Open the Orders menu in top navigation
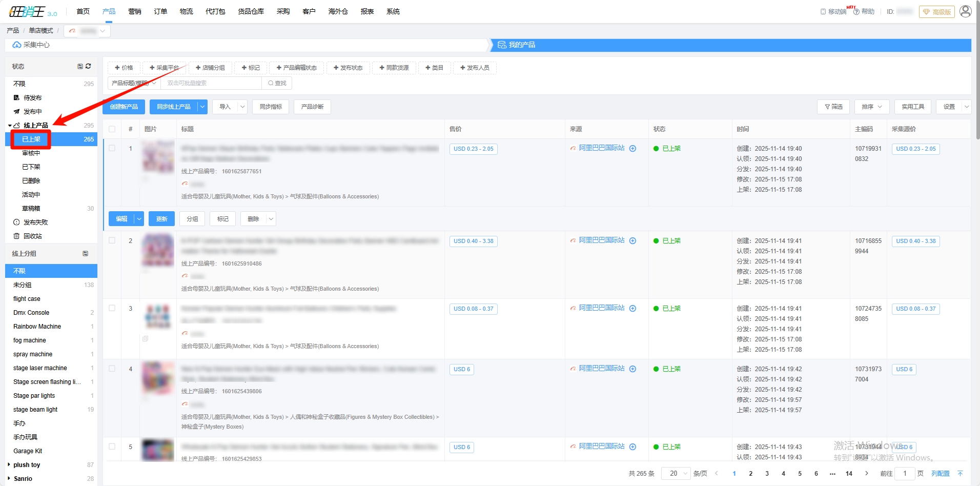 pos(160,11)
